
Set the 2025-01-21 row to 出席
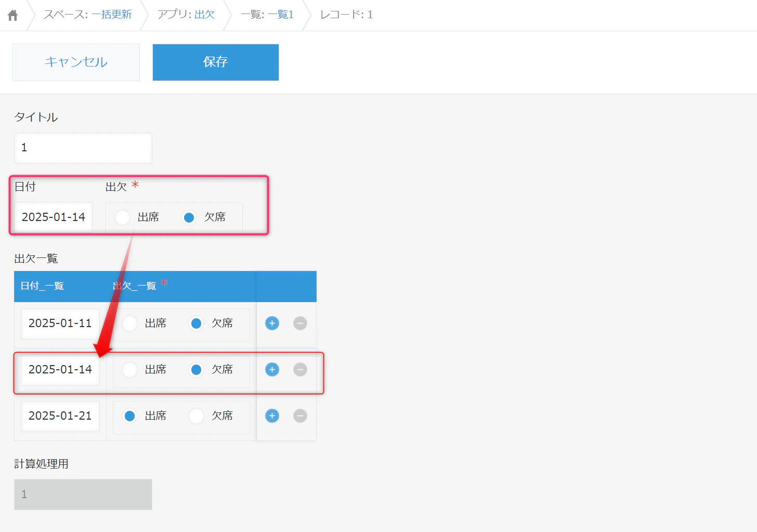(x=130, y=416)
